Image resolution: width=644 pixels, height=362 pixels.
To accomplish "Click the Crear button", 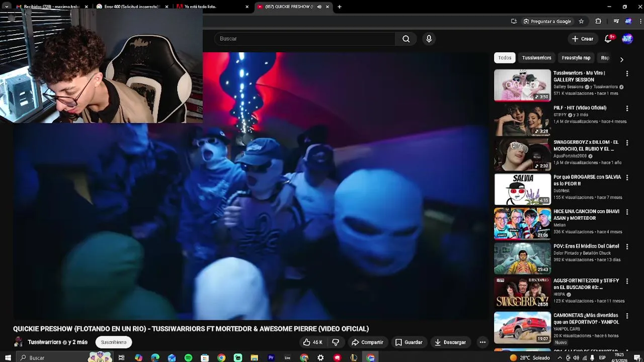I will coord(582,39).
